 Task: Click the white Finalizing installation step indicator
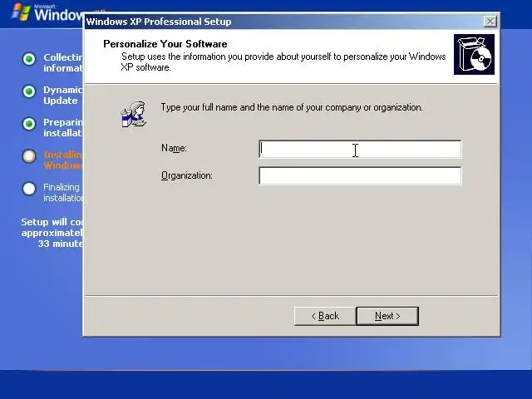(x=29, y=189)
